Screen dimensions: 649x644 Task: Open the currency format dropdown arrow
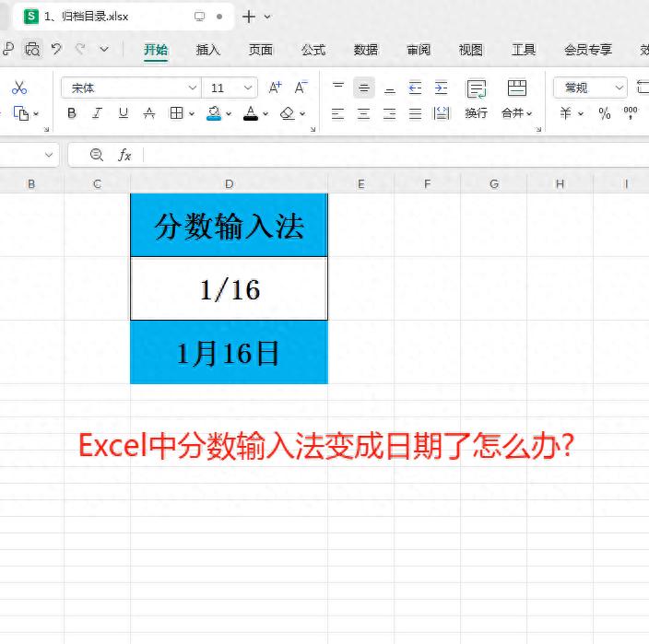(581, 113)
